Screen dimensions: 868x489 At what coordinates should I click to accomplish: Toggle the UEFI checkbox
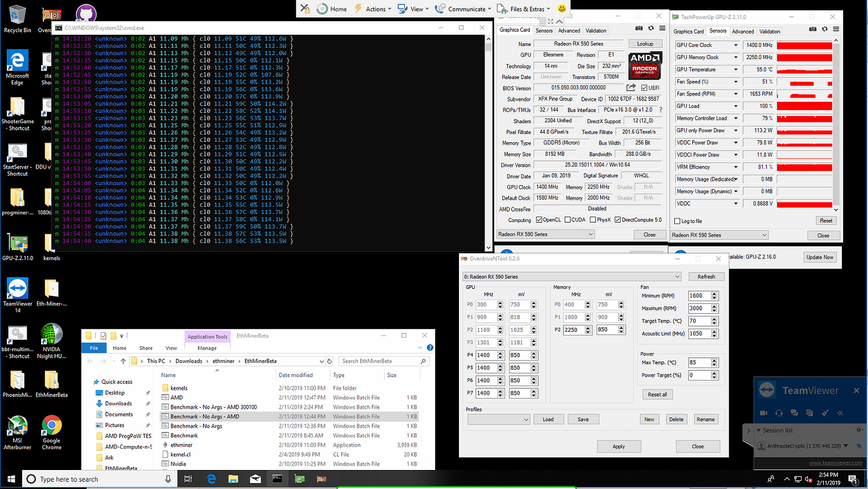click(644, 88)
